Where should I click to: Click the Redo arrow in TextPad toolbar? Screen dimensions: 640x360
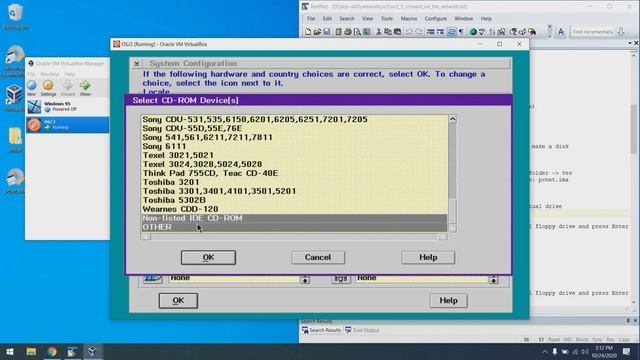click(419, 32)
